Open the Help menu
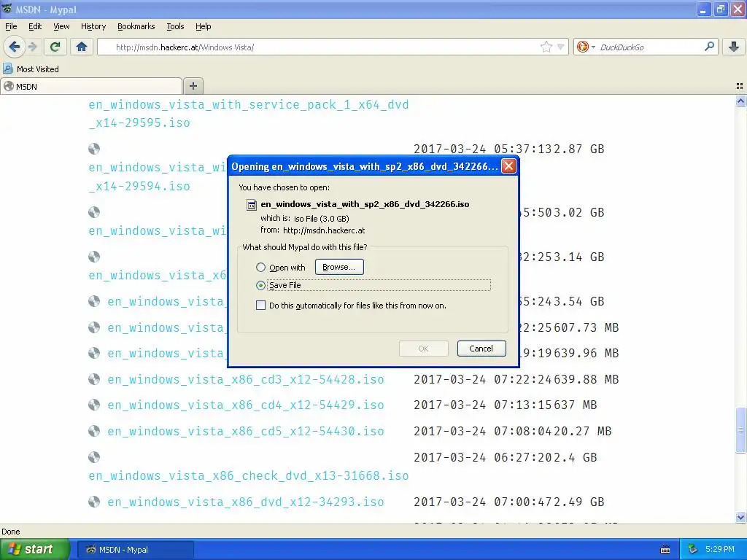 click(204, 26)
